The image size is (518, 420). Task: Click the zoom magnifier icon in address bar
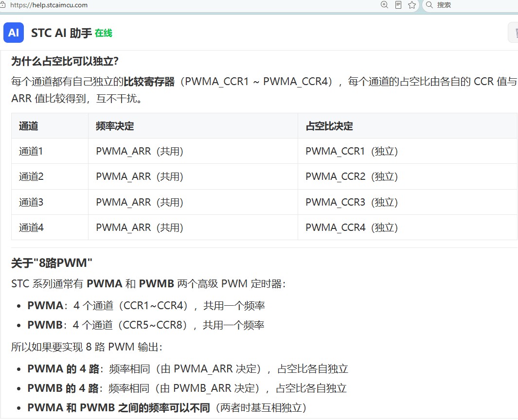click(x=384, y=5)
